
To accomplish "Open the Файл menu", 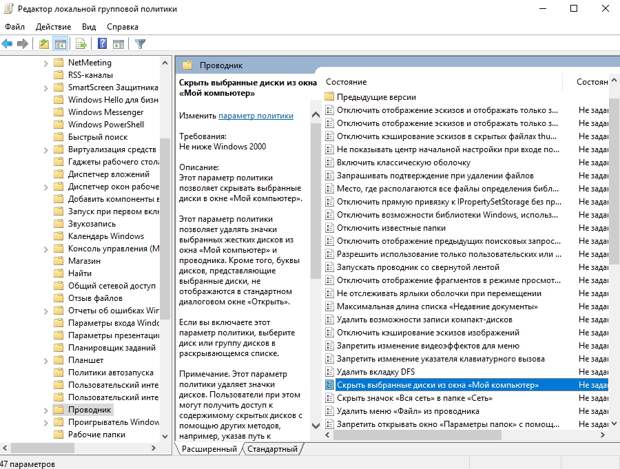I will (15, 27).
